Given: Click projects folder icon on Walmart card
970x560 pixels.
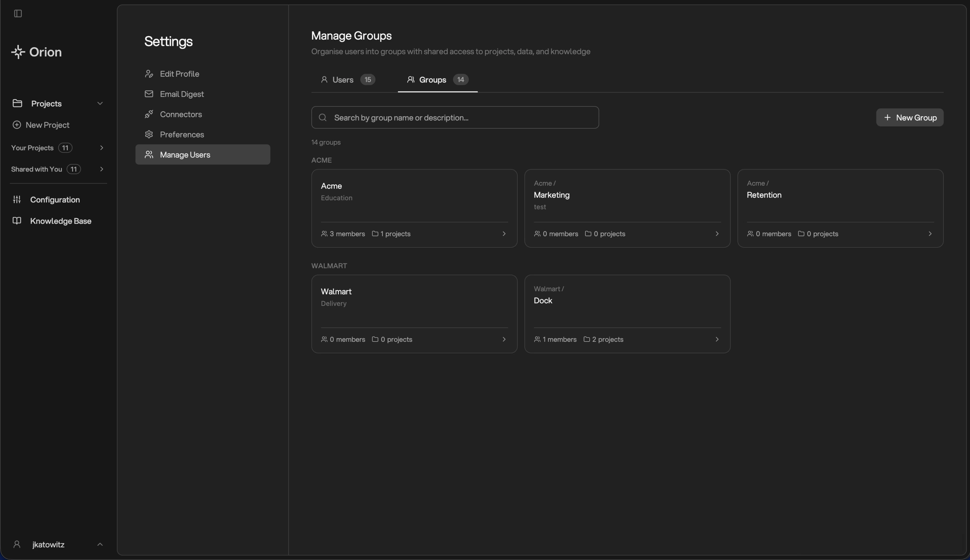Looking at the screenshot, I should click(x=375, y=339).
